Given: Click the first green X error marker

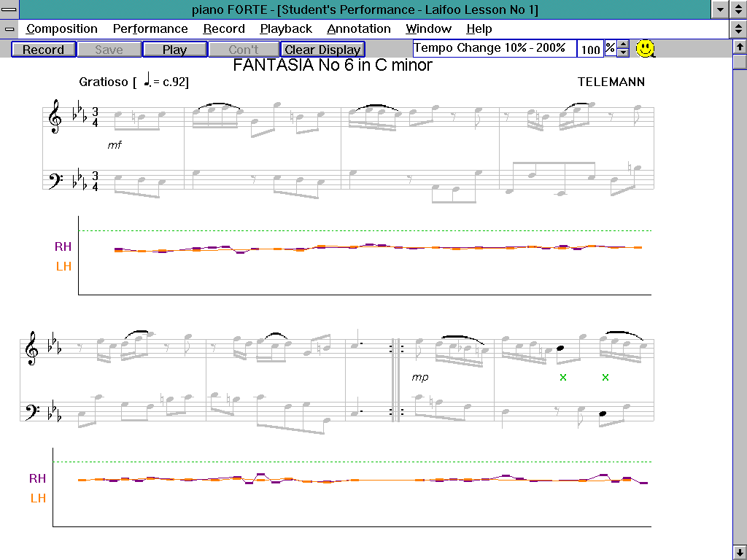Looking at the screenshot, I should (563, 377).
